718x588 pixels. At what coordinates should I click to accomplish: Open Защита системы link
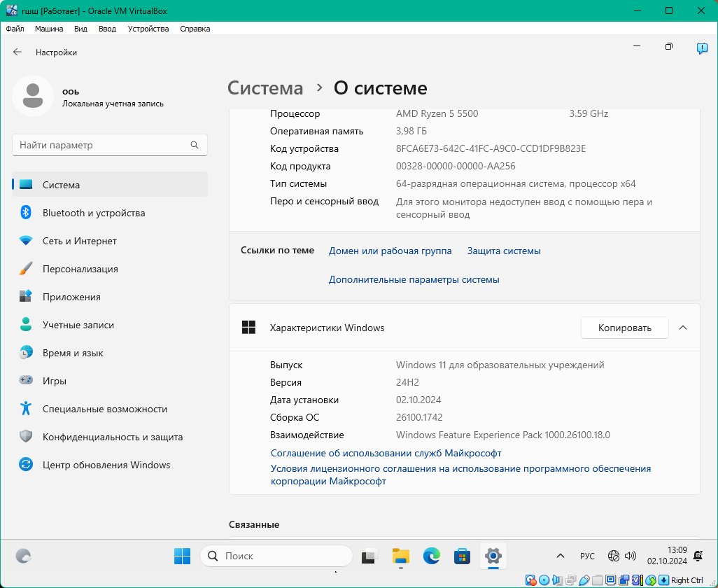[x=504, y=251]
